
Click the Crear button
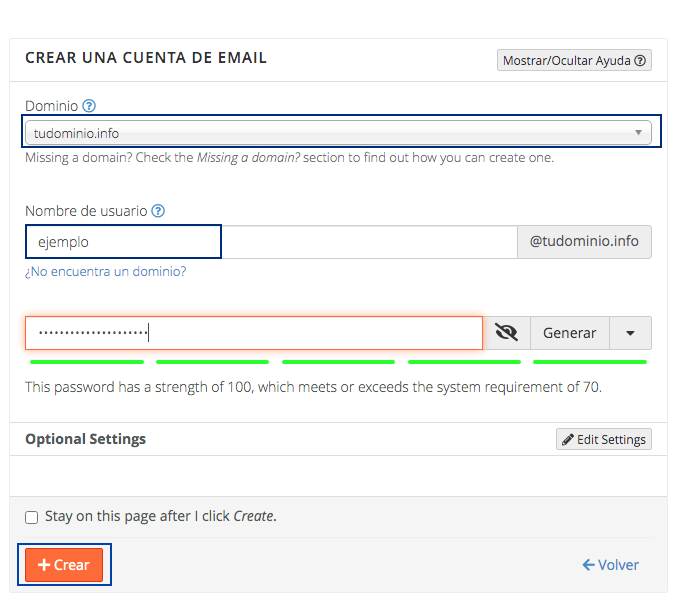pyautogui.click(x=64, y=565)
